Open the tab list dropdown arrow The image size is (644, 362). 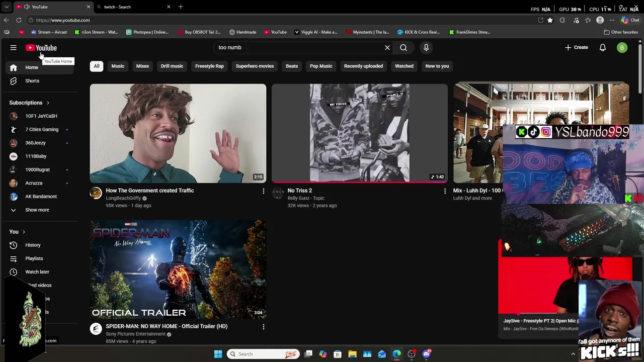tap(7, 7)
